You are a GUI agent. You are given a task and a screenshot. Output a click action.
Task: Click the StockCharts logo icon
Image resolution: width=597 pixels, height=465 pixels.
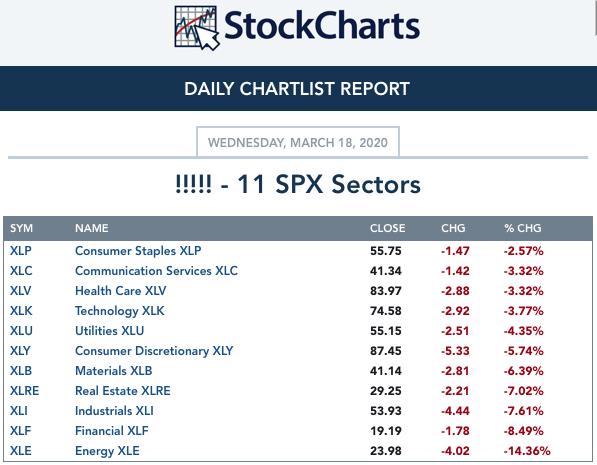(x=196, y=28)
